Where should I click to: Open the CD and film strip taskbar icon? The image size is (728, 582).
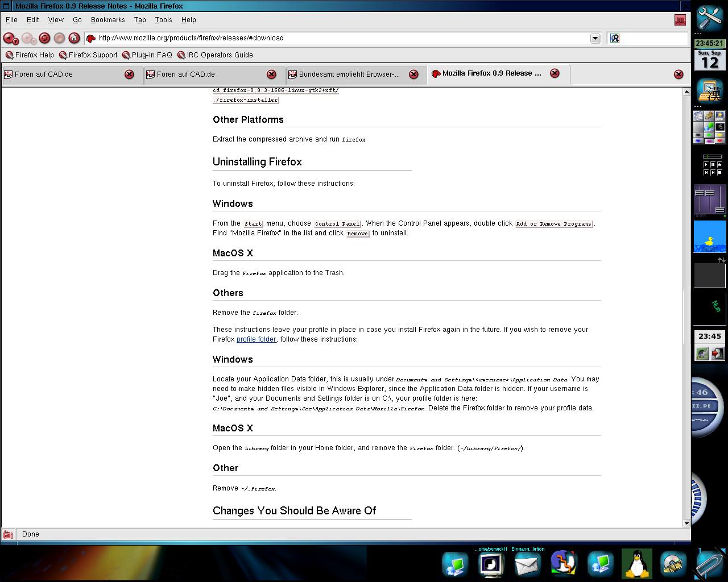(673, 564)
